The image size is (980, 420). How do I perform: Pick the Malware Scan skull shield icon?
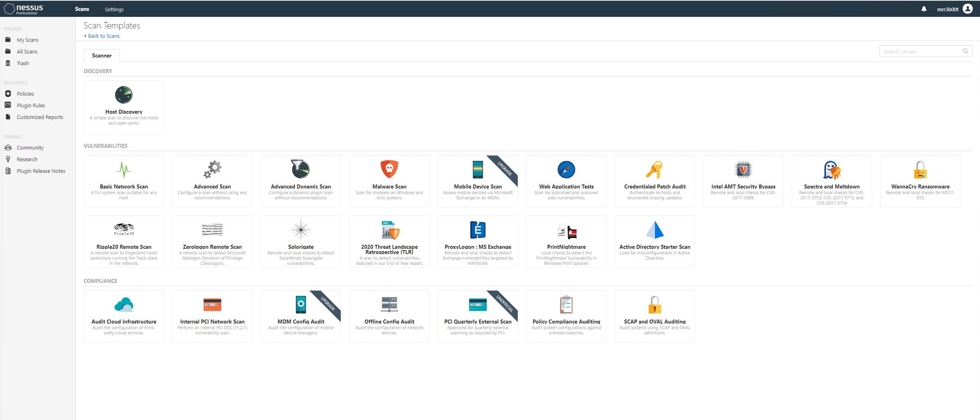click(x=389, y=169)
